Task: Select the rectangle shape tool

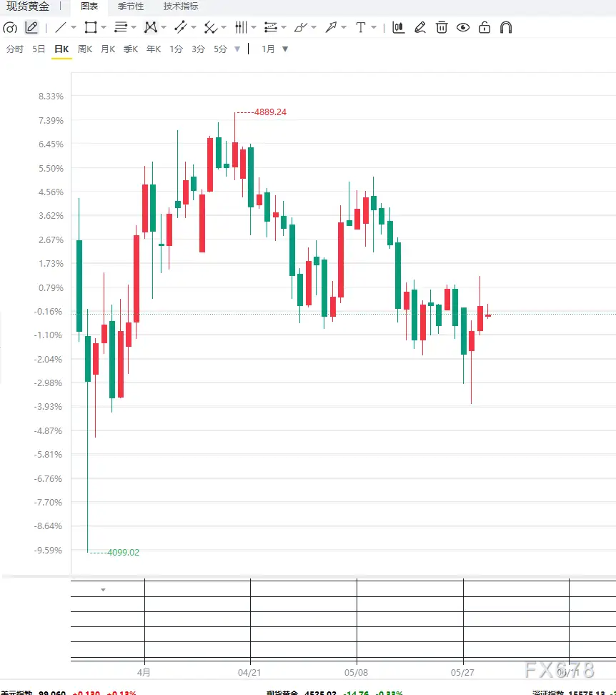Action: coord(91,27)
